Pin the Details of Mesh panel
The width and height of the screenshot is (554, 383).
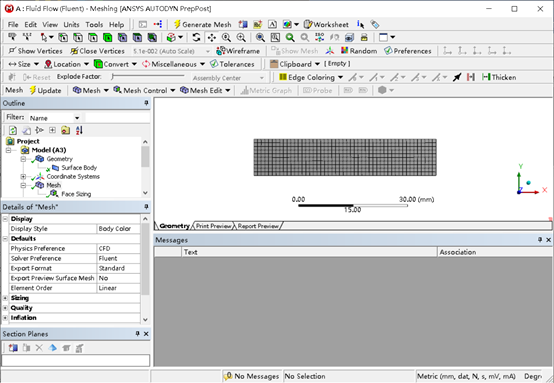(146, 207)
